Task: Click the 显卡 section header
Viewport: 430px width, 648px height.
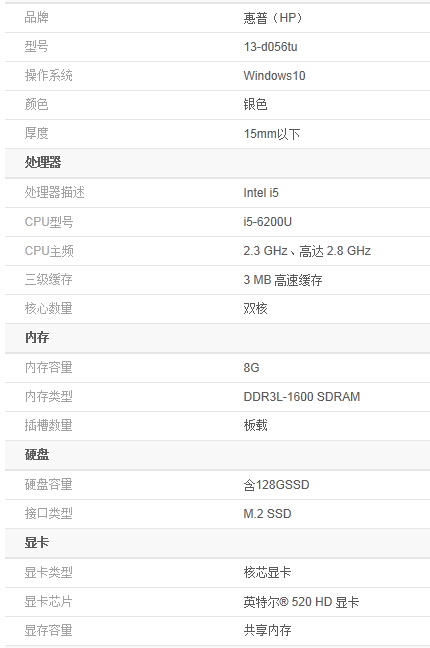Action: point(37,543)
